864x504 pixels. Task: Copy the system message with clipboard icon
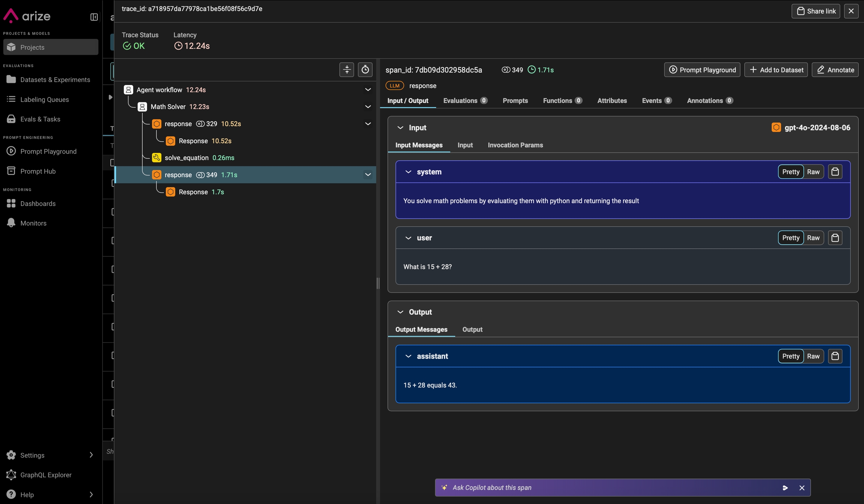pos(835,172)
